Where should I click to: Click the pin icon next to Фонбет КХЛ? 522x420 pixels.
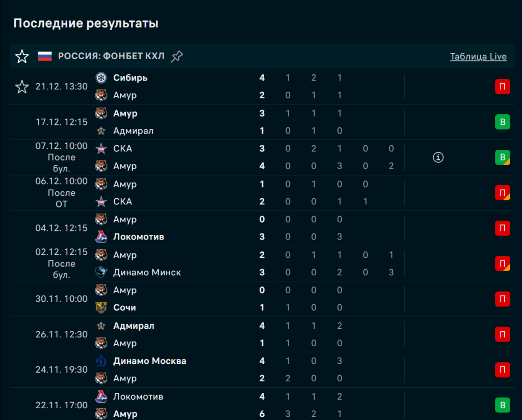tap(177, 56)
